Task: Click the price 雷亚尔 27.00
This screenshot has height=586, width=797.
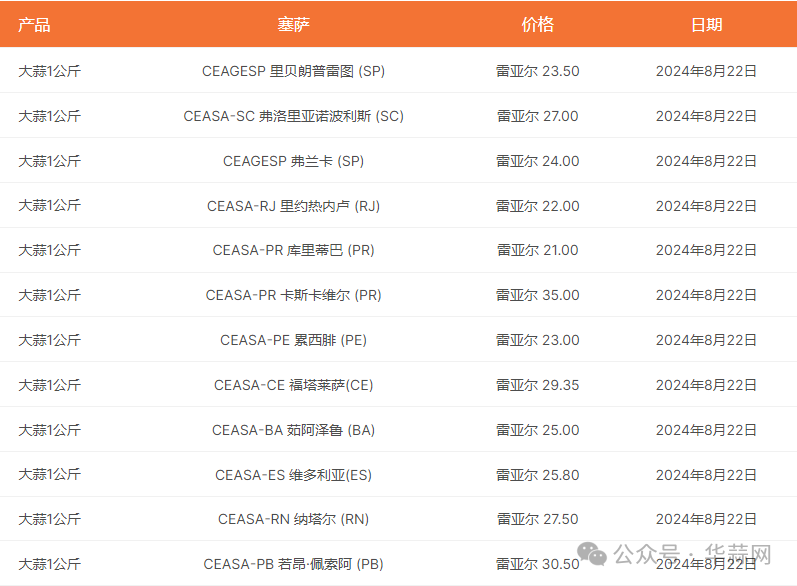Action: 537,116
